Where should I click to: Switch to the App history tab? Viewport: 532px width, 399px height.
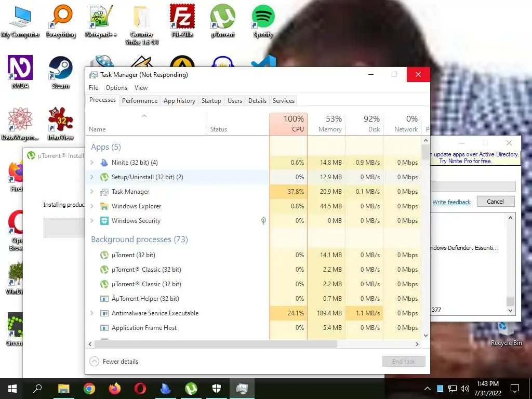pos(179,101)
